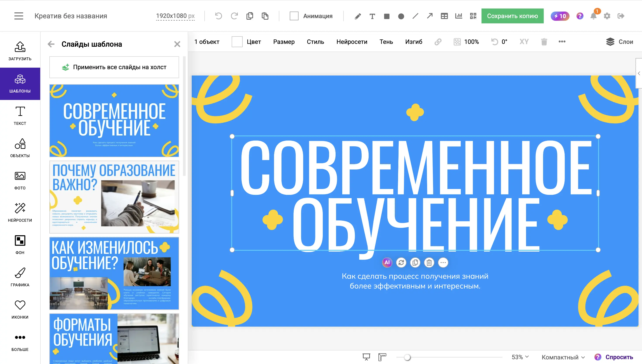The width and height of the screenshot is (642, 364).
Task: Add a square shape
Action: pos(387,16)
